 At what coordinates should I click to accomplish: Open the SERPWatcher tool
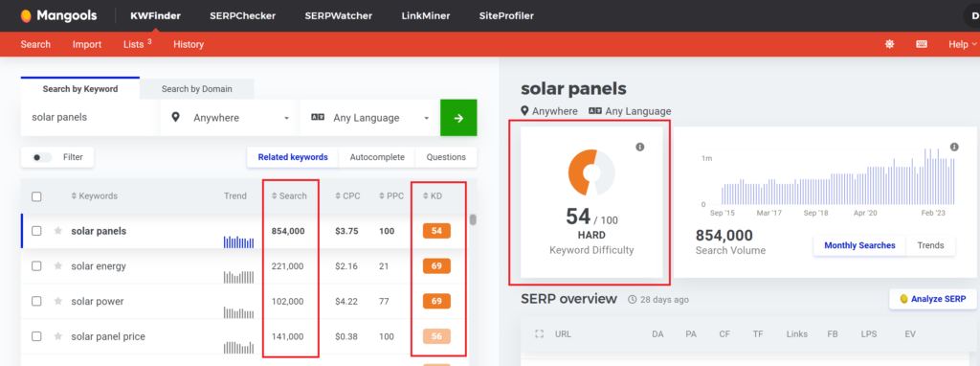338,15
